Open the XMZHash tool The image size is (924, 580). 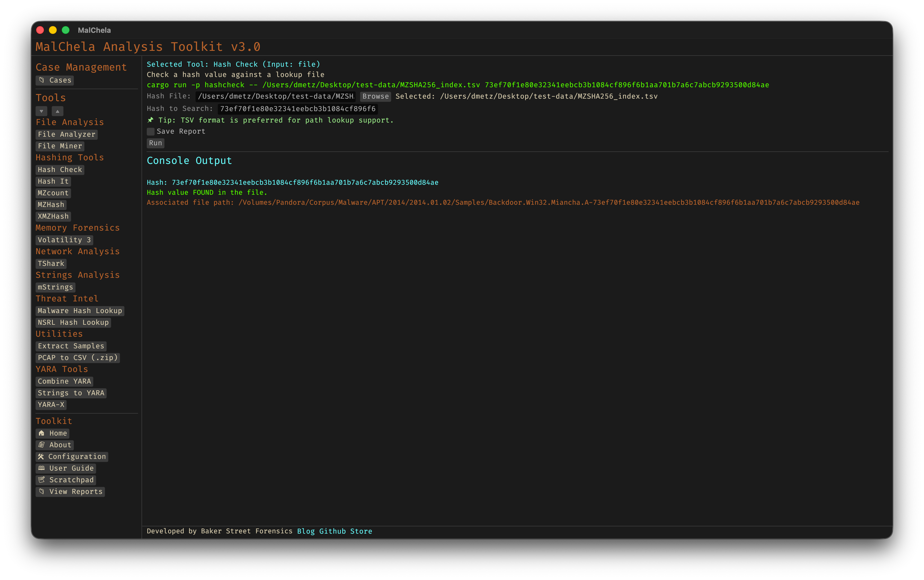click(53, 217)
